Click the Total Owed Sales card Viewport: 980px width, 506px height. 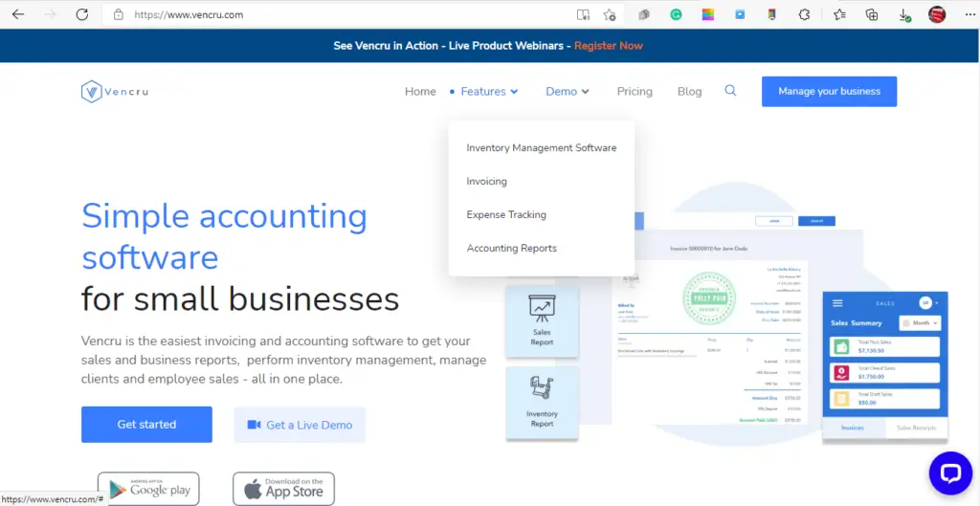tap(884, 372)
